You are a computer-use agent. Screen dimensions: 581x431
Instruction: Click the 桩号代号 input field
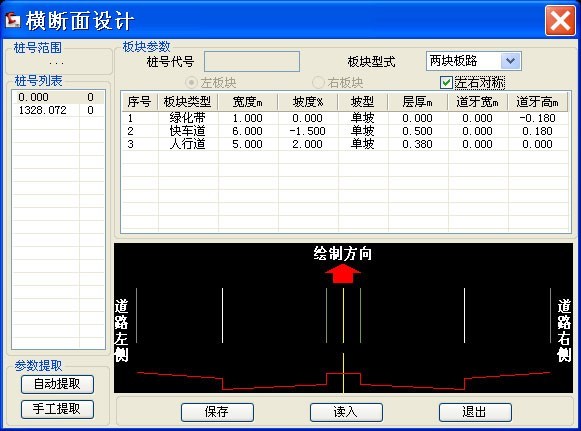pos(252,62)
